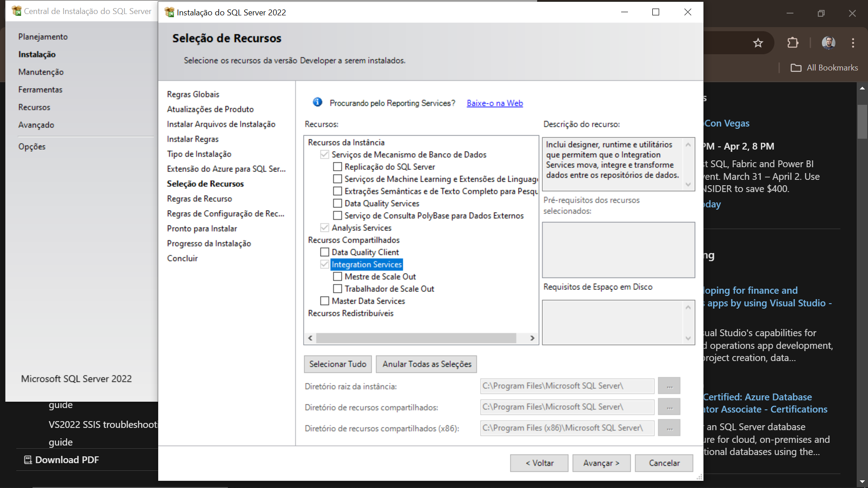Toggle the Analysis Services checkbox
The width and height of the screenshot is (868, 488).
point(325,228)
